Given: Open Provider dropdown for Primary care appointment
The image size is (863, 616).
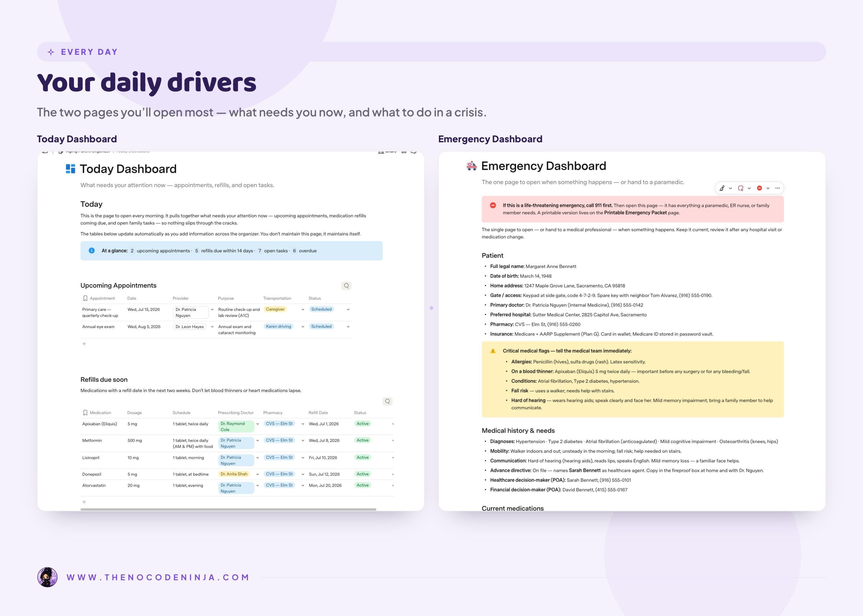Looking at the screenshot, I should 212,310.
